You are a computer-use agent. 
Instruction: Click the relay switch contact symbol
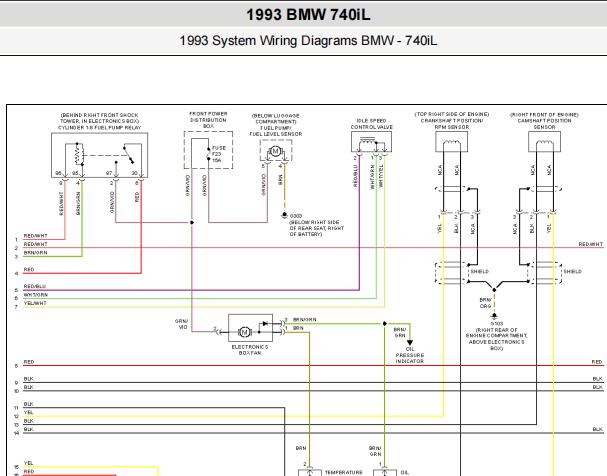129,155
